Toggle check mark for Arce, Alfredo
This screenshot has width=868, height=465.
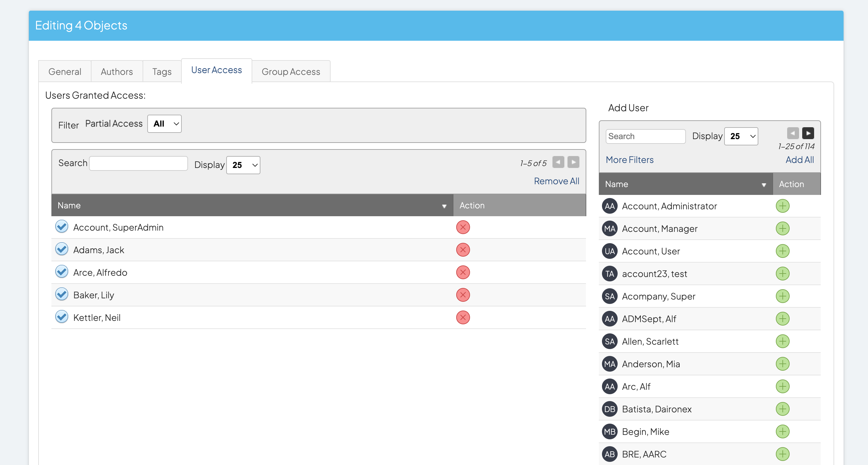pyautogui.click(x=62, y=272)
